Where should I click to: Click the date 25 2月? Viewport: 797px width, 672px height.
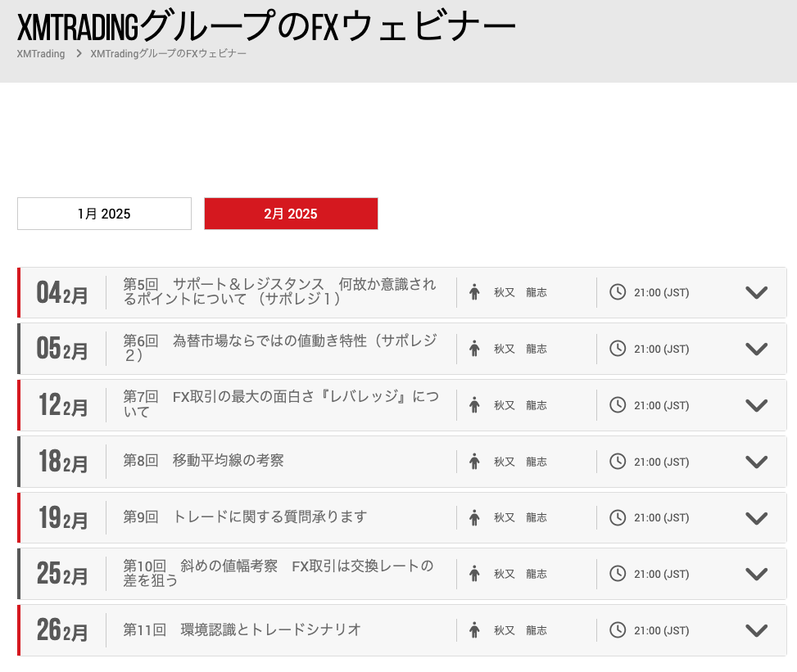[x=62, y=575]
